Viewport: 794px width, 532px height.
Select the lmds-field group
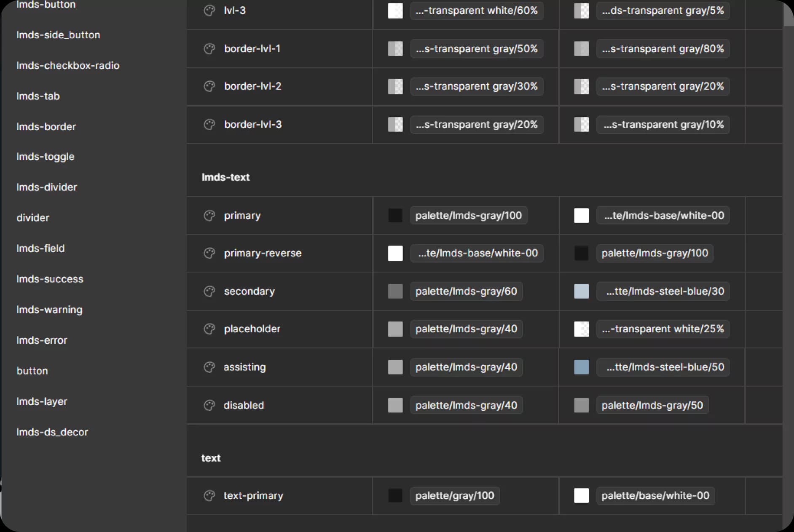tap(40, 249)
